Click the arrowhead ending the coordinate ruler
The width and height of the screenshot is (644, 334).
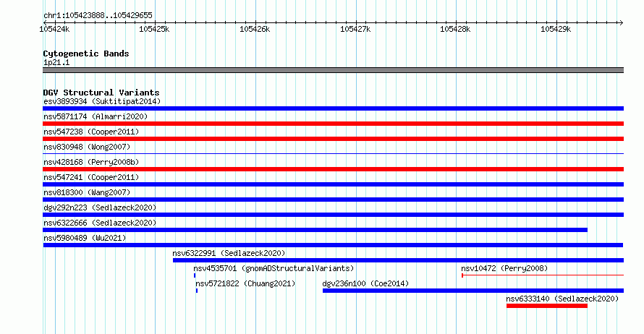[621, 22]
